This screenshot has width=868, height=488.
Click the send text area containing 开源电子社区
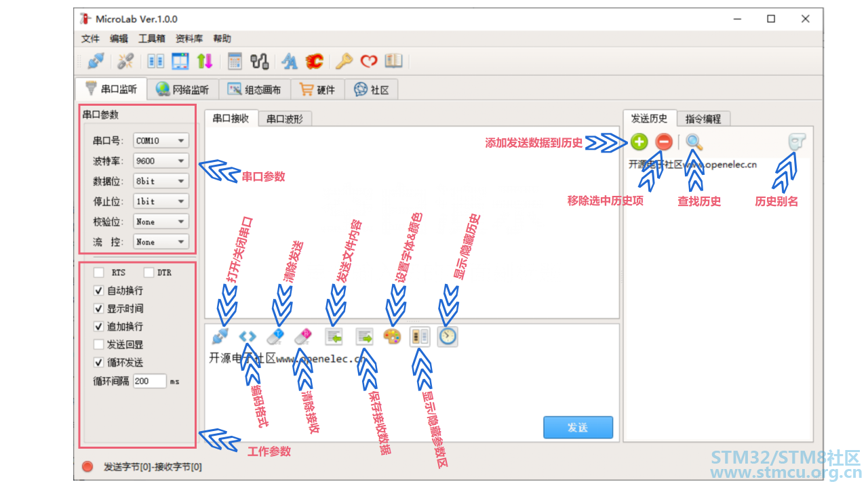pos(412,382)
